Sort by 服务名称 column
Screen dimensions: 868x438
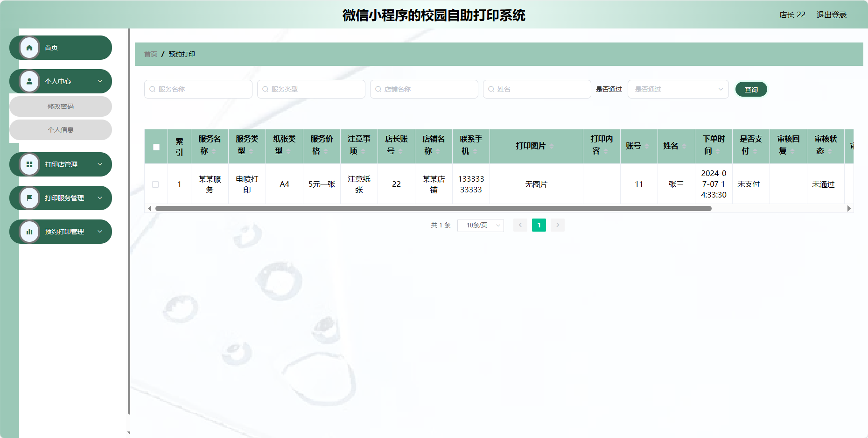click(214, 151)
